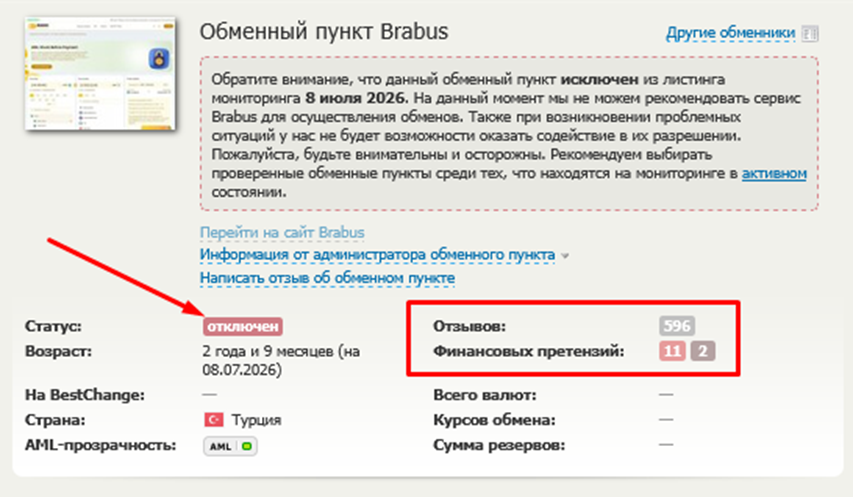Click the 'На BestChange:' label
The height and width of the screenshot is (497, 853).
tap(85, 395)
